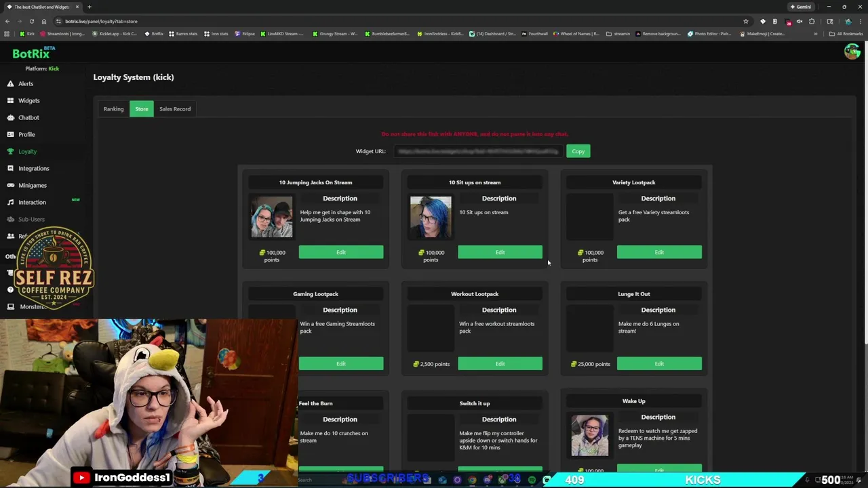Open a new browser tab

pyautogui.click(x=89, y=7)
